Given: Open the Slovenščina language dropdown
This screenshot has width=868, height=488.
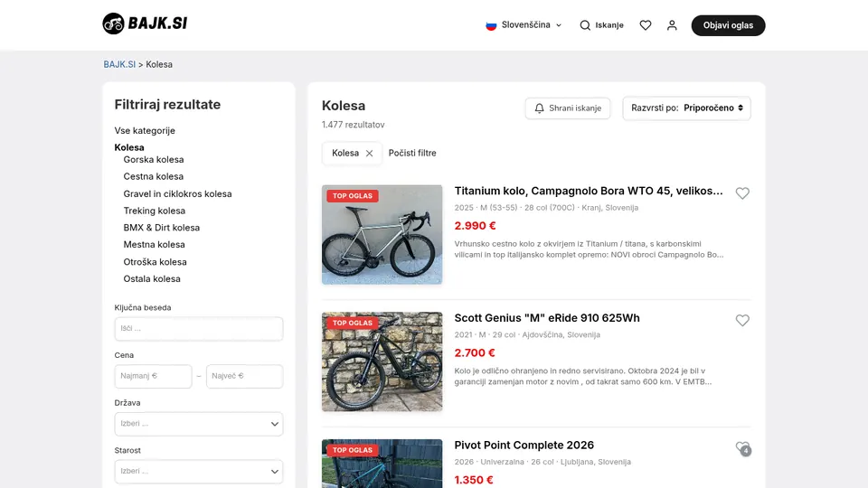Looking at the screenshot, I should coord(524,25).
